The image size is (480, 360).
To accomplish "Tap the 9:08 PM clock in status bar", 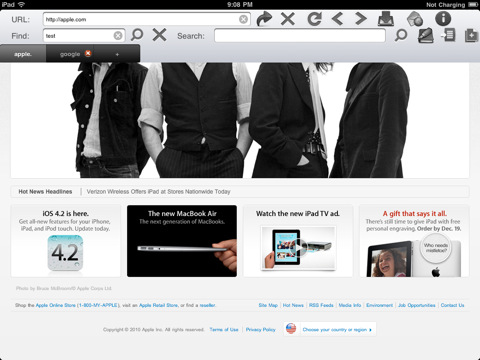I will [240, 5].
